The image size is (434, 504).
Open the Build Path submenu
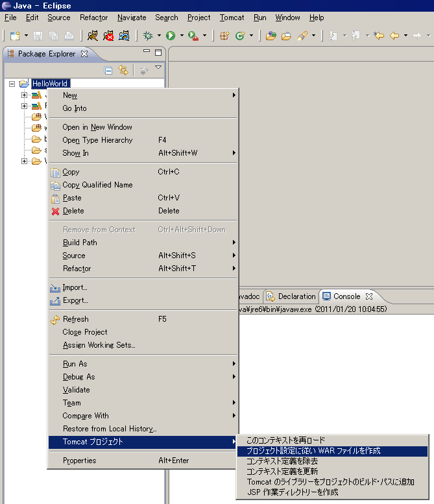143,243
